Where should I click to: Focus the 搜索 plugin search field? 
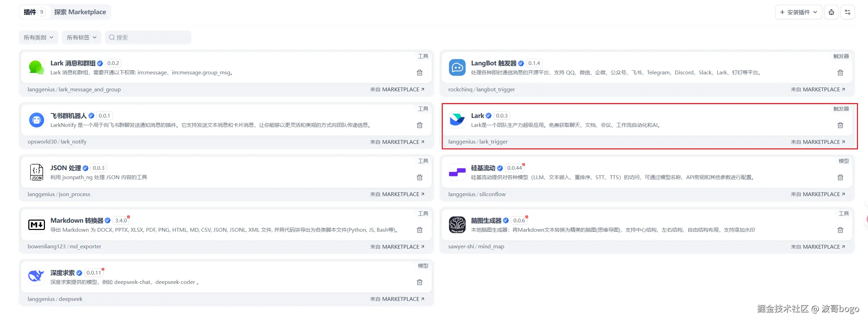[148, 37]
